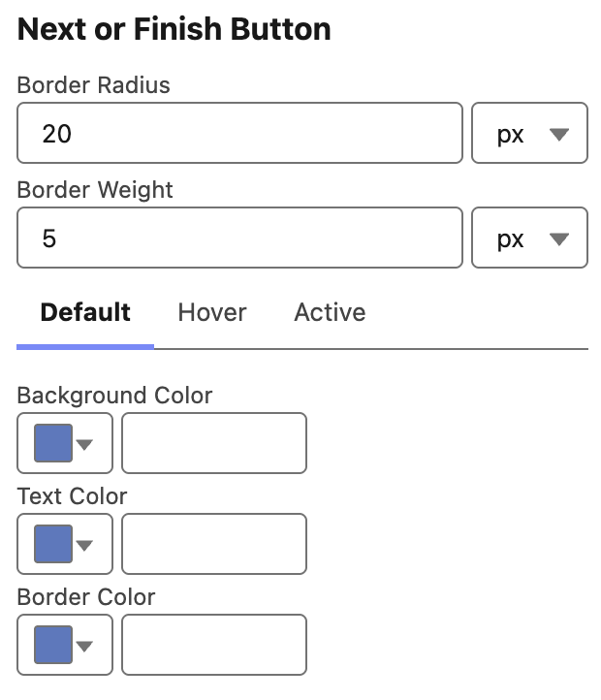Click the Border Weight label
The width and height of the screenshot is (601, 700).
tap(95, 190)
